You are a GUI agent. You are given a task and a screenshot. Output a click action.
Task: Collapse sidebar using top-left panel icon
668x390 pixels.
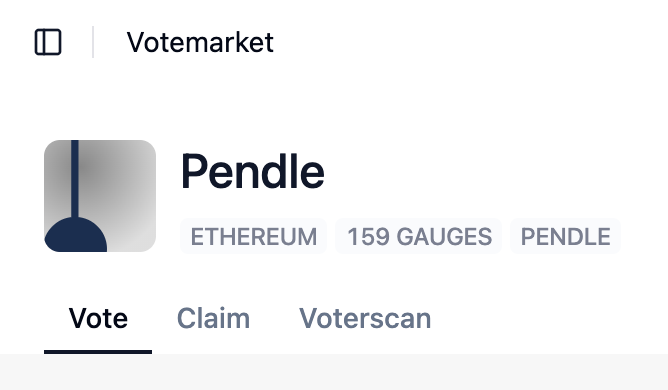[x=48, y=42]
